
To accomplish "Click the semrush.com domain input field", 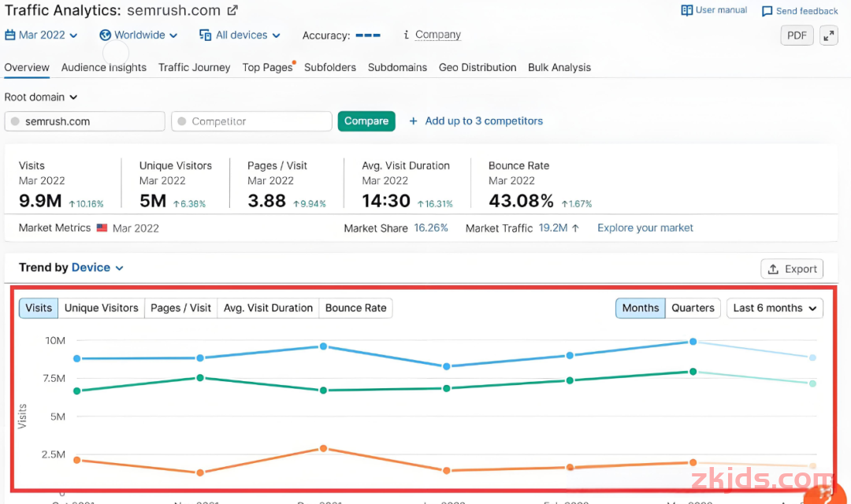I will point(84,121).
